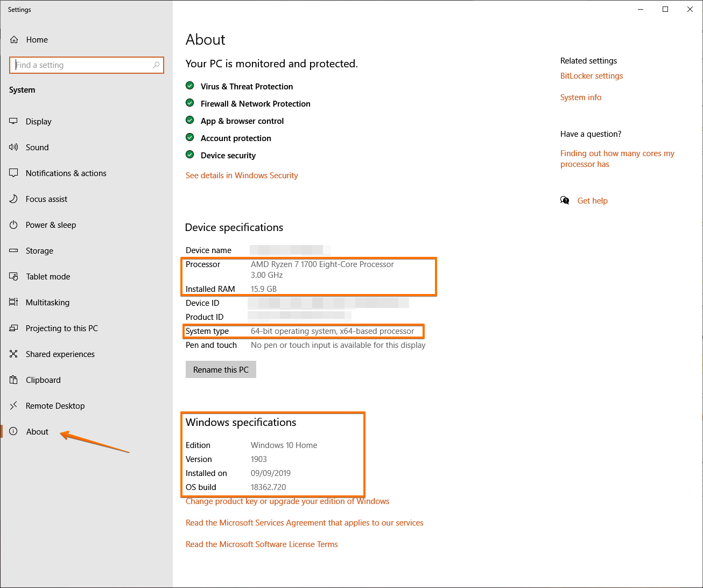Click the Windows 10 Home edition value
Image resolution: width=703 pixels, height=588 pixels.
tap(284, 445)
